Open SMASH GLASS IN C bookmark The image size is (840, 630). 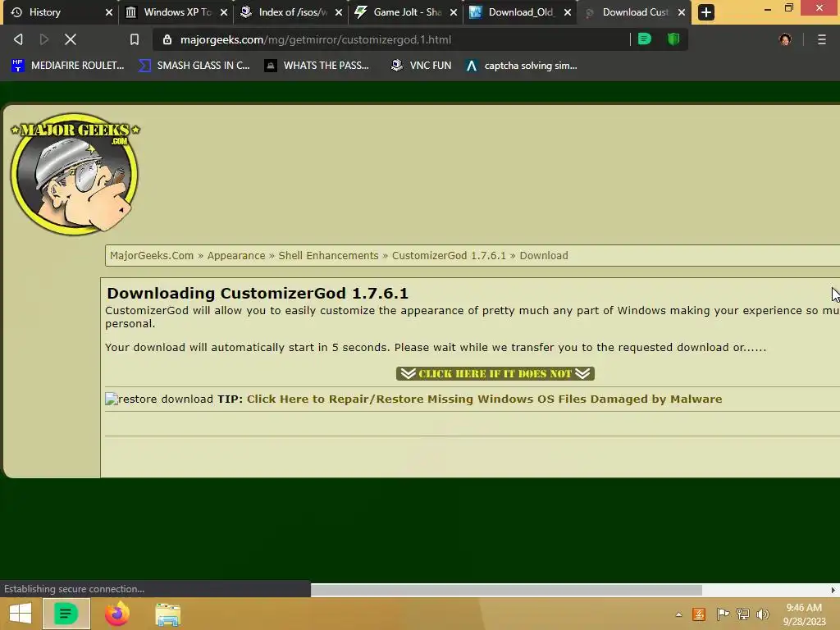(194, 66)
